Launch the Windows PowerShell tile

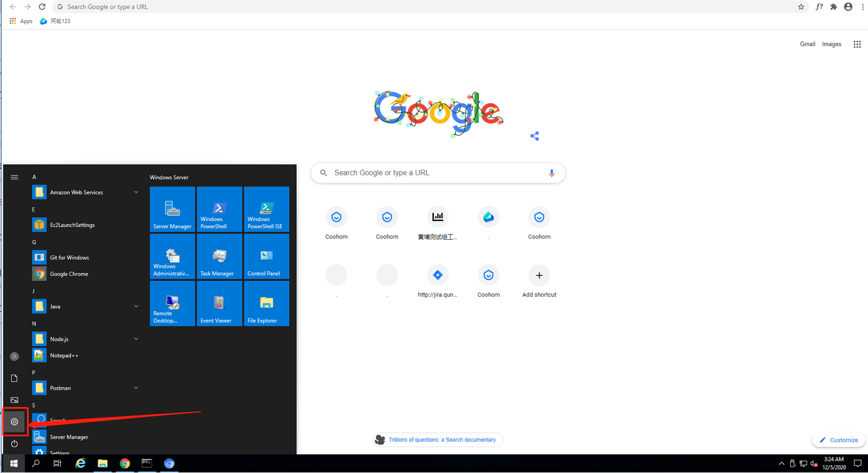[x=219, y=209]
